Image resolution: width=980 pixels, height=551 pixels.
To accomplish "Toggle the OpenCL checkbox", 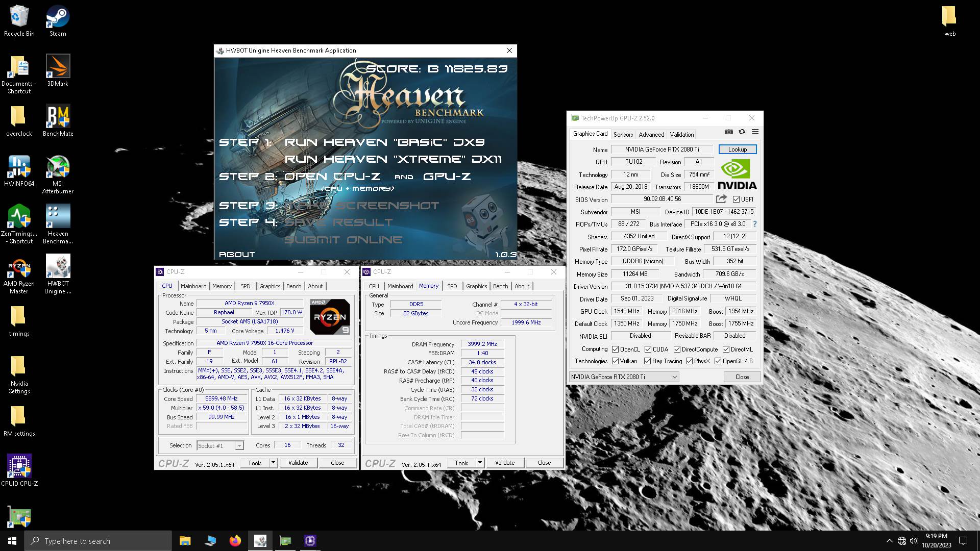I will tap(615, 349).
